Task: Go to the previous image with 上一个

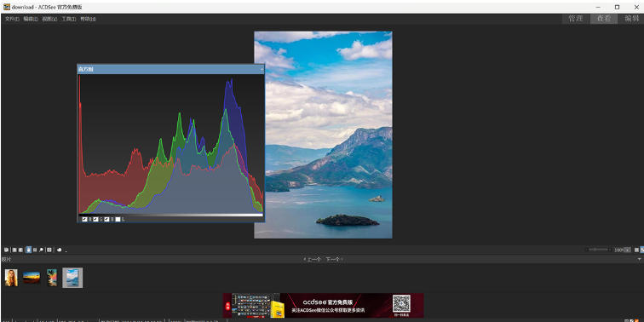Action: pyautogui.click(x=313, y=259)
